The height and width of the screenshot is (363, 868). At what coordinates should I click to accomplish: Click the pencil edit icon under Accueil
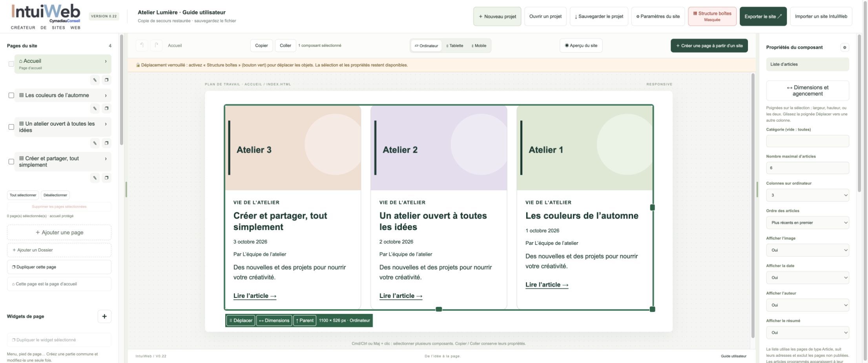[x=95, y=80]
